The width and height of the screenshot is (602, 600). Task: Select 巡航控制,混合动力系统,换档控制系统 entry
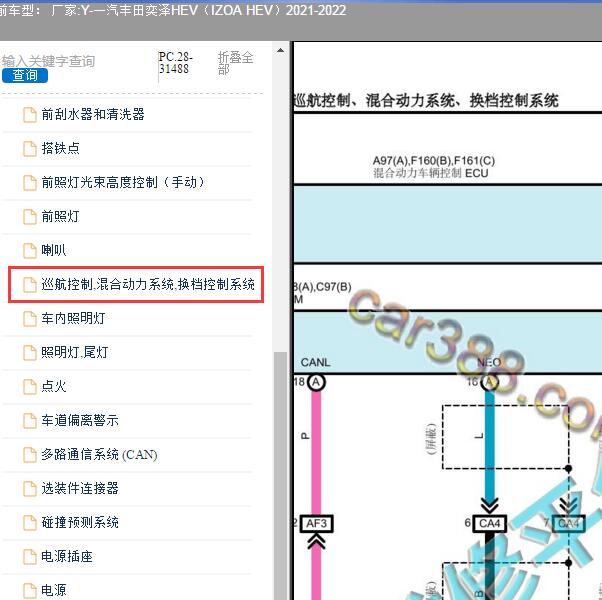point(148,284)
